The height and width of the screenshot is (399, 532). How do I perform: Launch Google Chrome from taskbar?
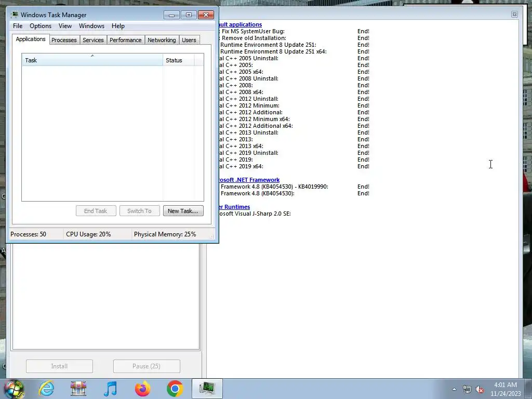(x=175, y=389)
